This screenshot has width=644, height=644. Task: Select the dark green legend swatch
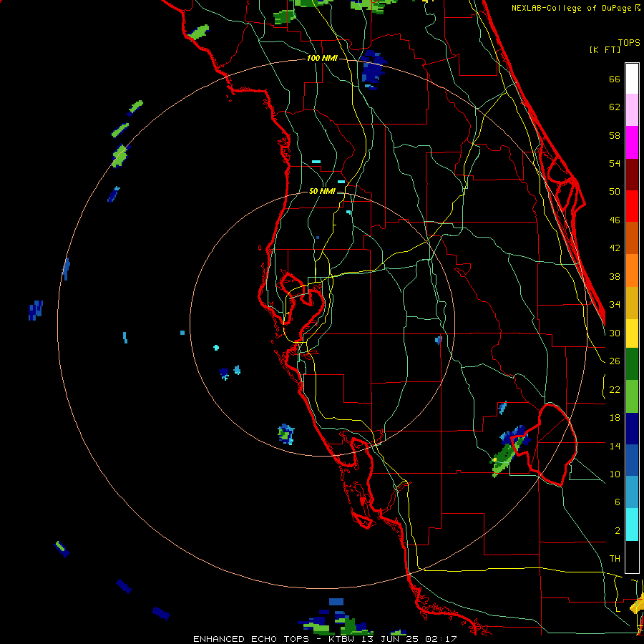click(632, 364)
